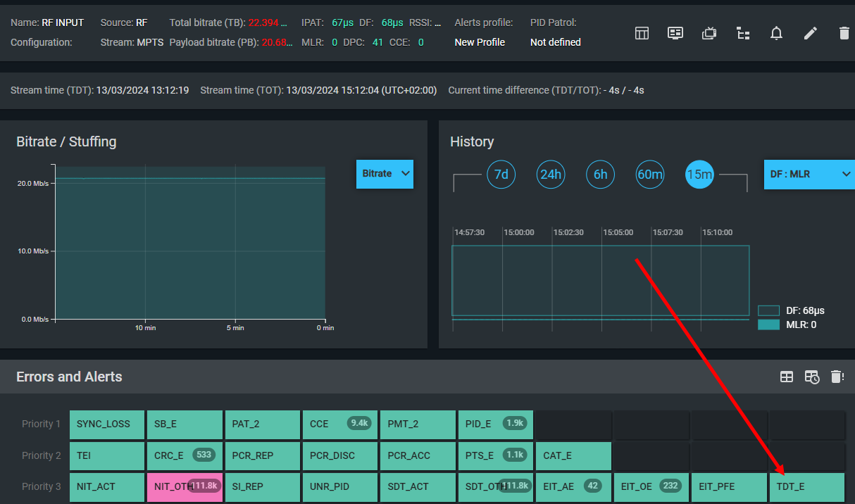The width and height of the screenshot is (855, 504).
Task: Open the alerts history table with clock icon
Action: coord(812,377)
